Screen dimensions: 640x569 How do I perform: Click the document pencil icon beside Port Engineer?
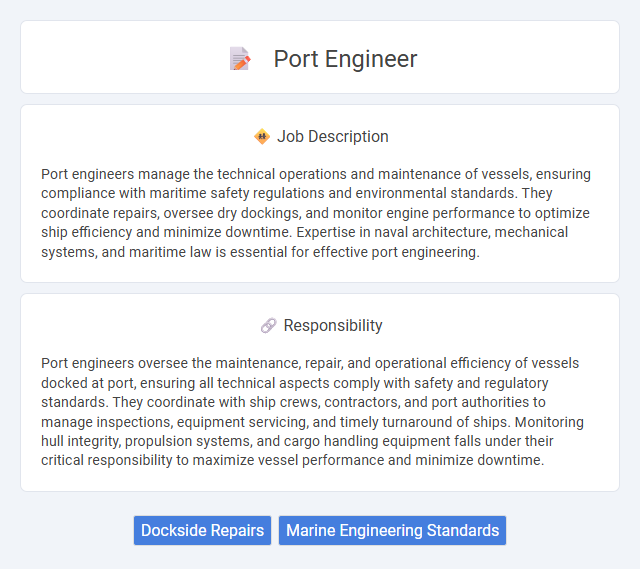click(x=240, y=59)
